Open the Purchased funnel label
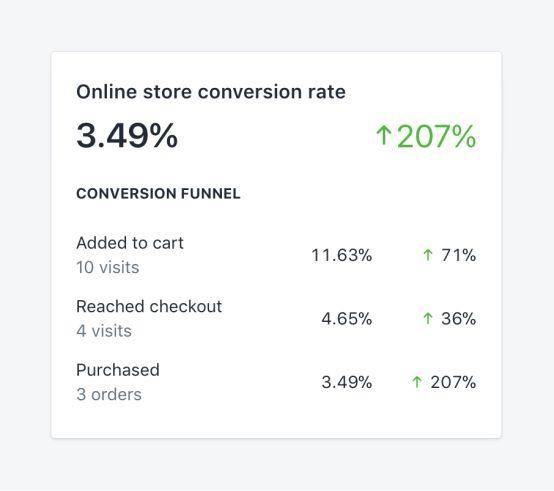554x491 pixels. tap(118, 370)
